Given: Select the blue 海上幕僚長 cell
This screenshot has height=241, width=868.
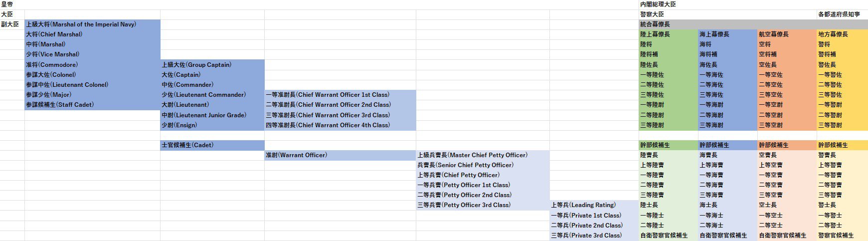Looking at the screenshot, I should tap(714, 34).
